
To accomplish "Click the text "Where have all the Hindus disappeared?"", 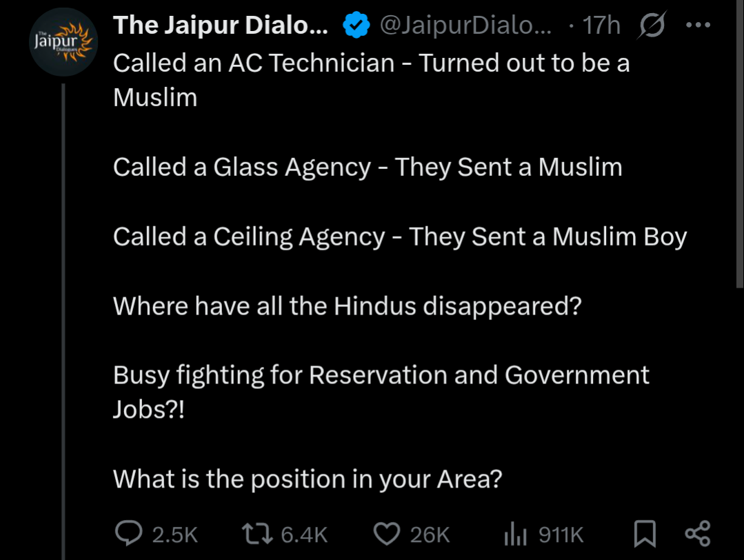I will pyautogui.click(x=348, y=306).
